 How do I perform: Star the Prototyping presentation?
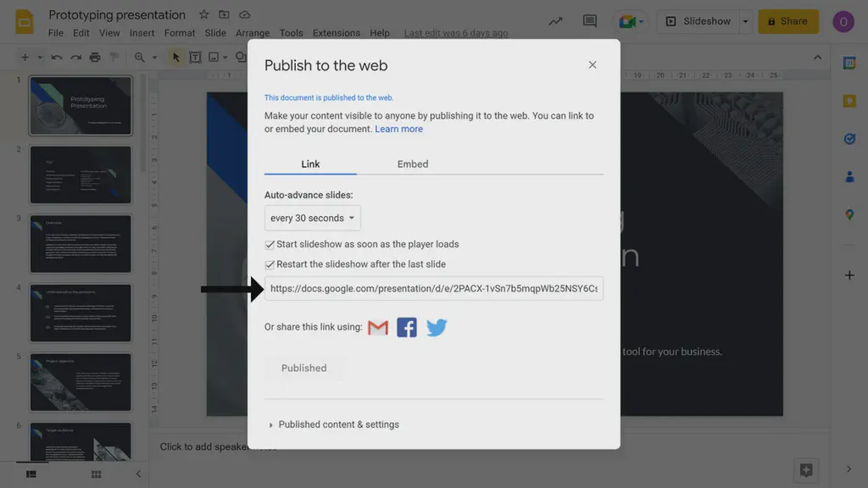tap(203, 14)
